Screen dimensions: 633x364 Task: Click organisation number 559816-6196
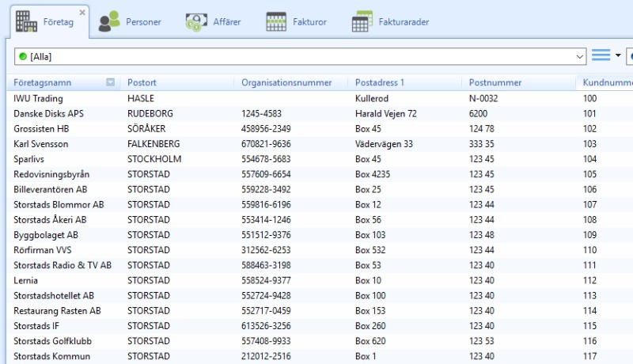266,205
